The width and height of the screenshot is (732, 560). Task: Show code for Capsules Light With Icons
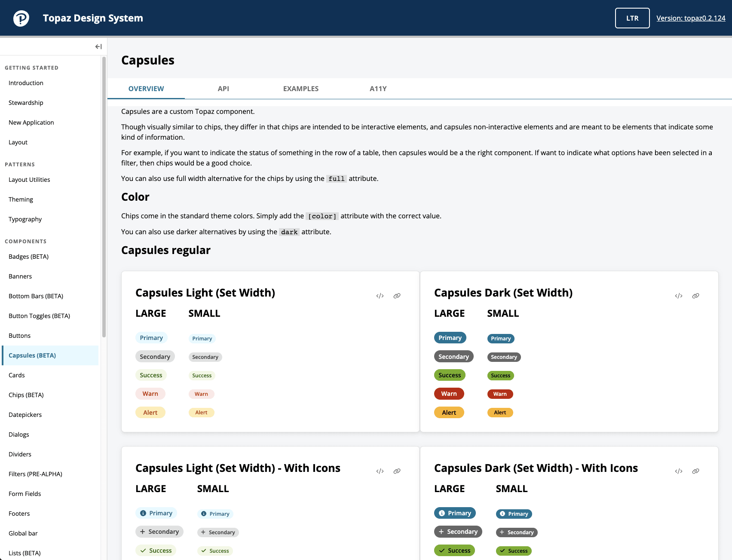pos(380,471)
